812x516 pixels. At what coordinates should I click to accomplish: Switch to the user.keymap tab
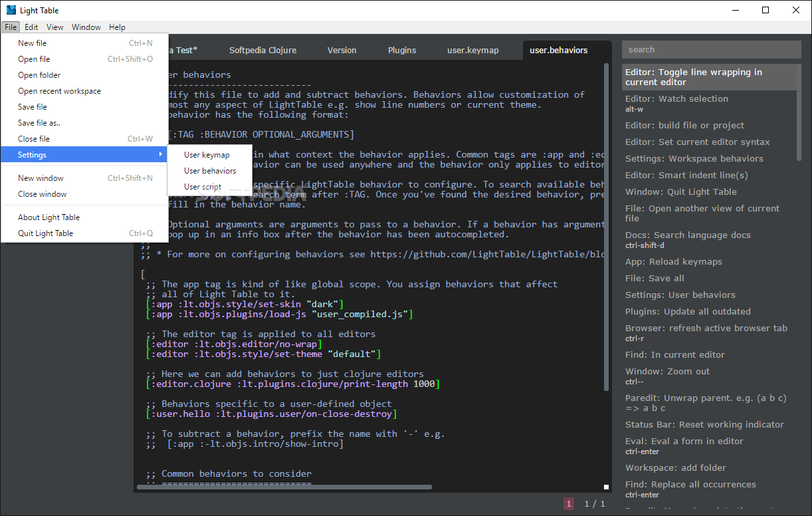[x=472, y=50]
